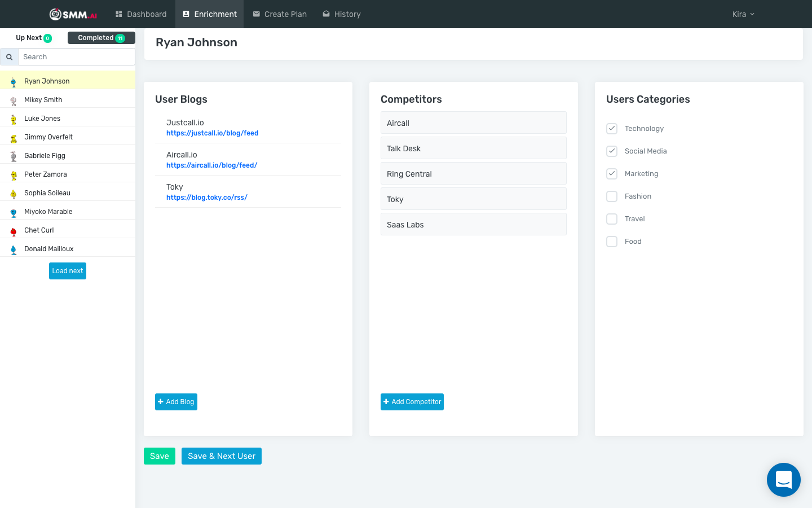Click Sophia Soileau's avatar icon
This screenshot has width=812, height=508.
click(14, 194)
